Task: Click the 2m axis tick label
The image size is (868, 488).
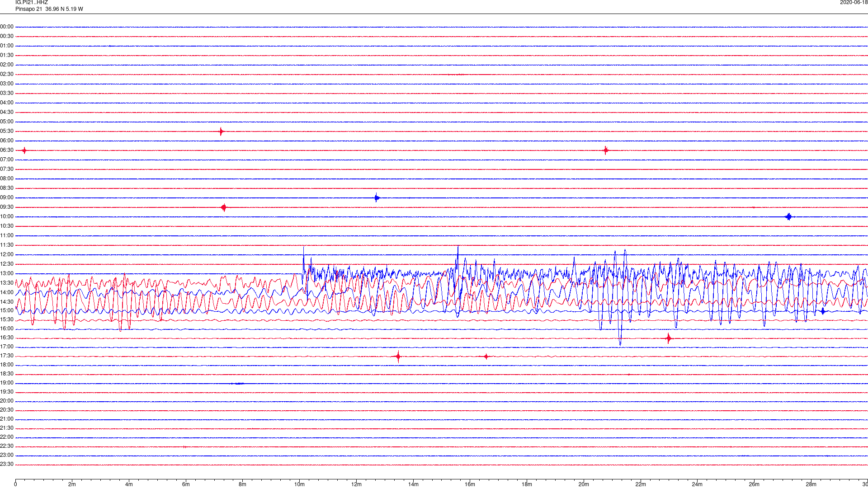Action: pos(72,484)
